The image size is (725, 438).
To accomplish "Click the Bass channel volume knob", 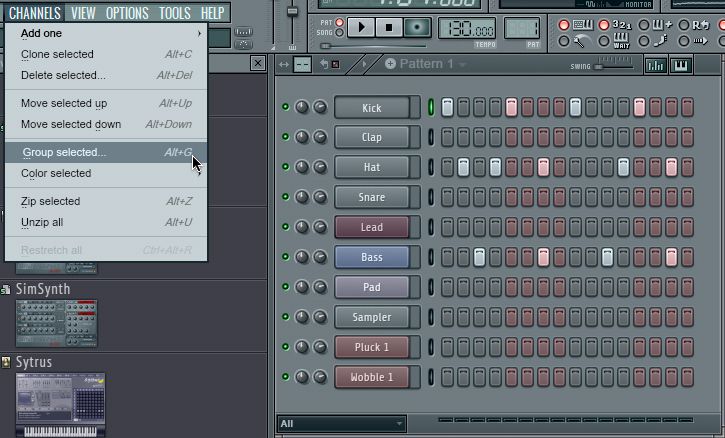I will (320, 257).
